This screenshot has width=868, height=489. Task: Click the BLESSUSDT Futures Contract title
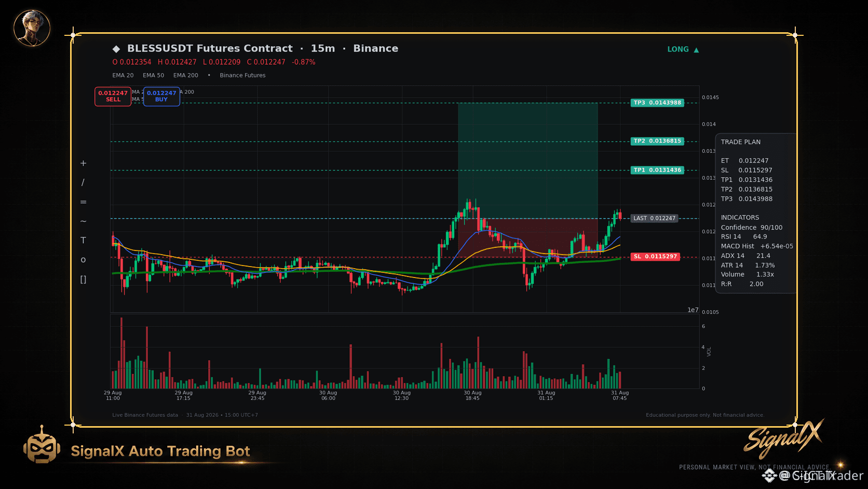pos(210,48)
